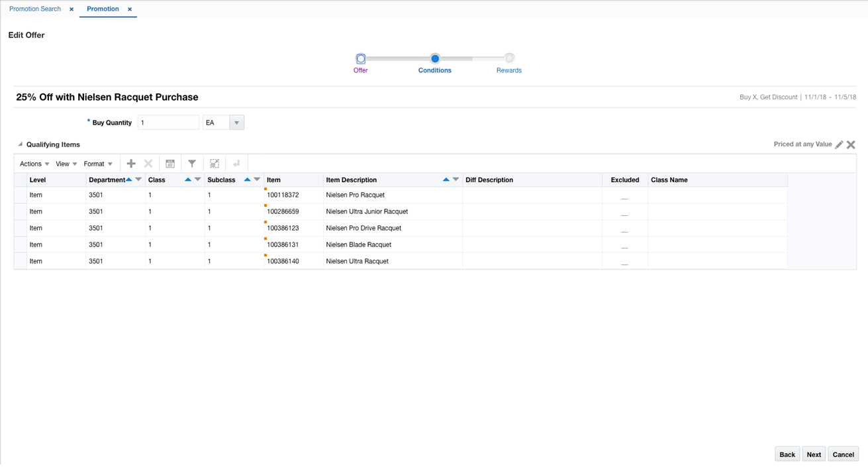Open the View dropdown menu
868x469 pixels.
pyautogui.click(x=66, y=164)
